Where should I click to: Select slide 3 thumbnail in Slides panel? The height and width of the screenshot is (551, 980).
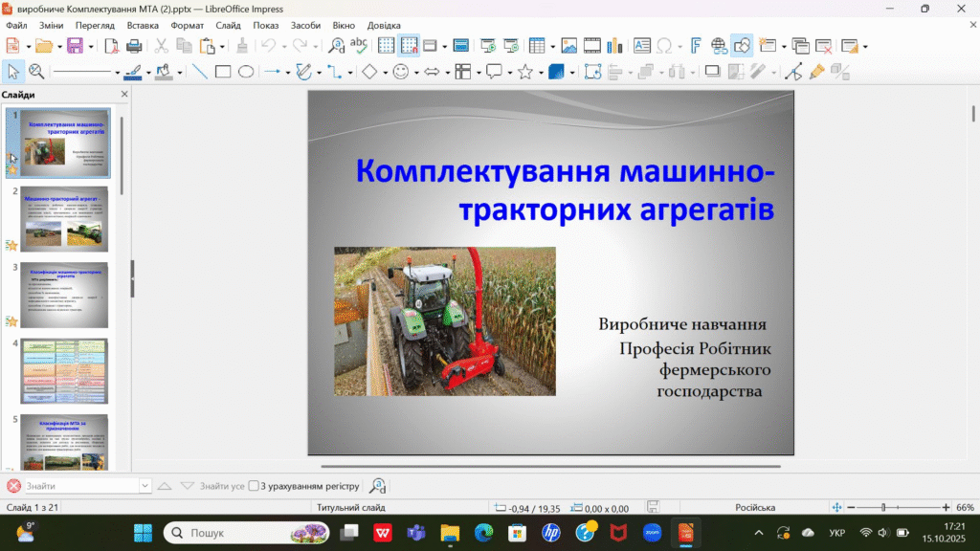(64, 294)
